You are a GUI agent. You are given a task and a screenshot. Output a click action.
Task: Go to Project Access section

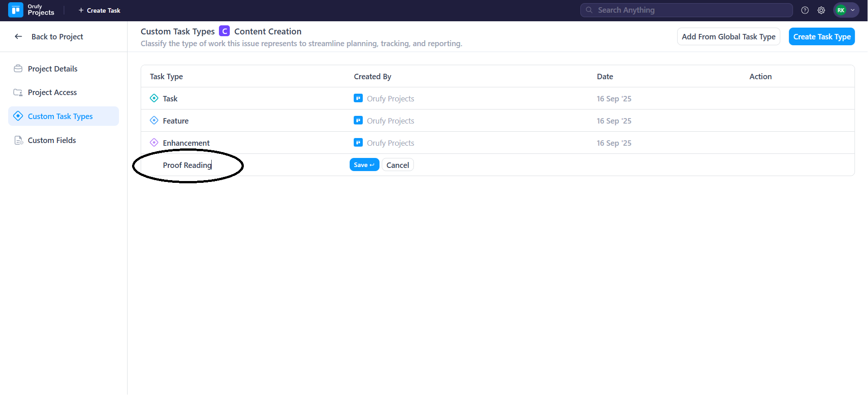click(x=52, y=92)
